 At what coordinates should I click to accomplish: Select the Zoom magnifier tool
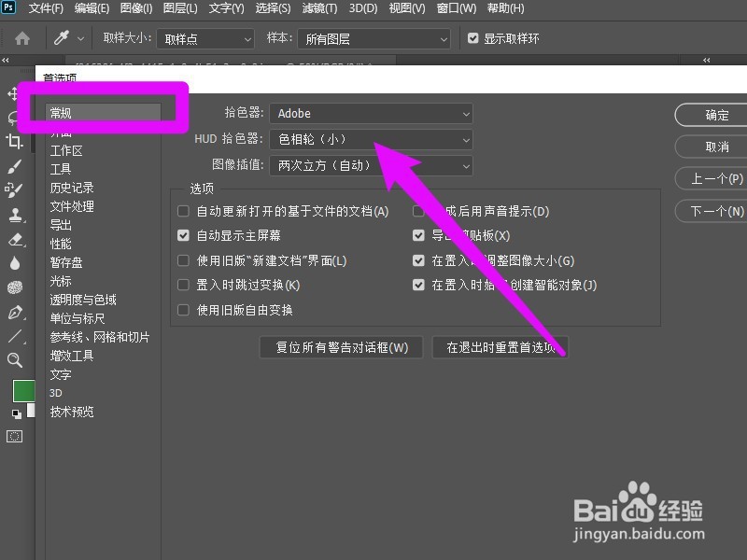15,360
